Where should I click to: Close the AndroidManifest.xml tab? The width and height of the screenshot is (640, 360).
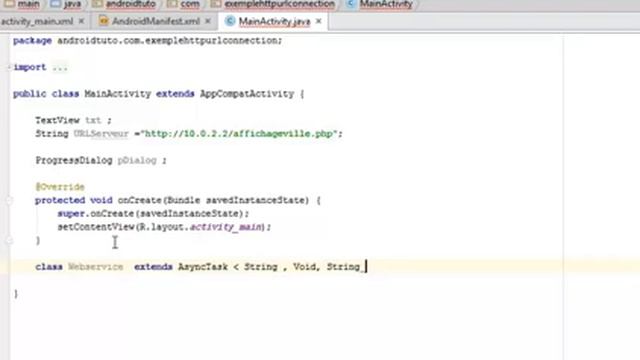point(208,21)
